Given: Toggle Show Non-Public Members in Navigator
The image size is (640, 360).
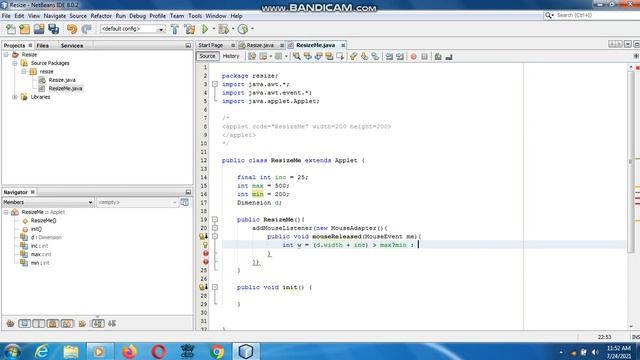Looking at the screenshot, I should (x=53, y=324).
